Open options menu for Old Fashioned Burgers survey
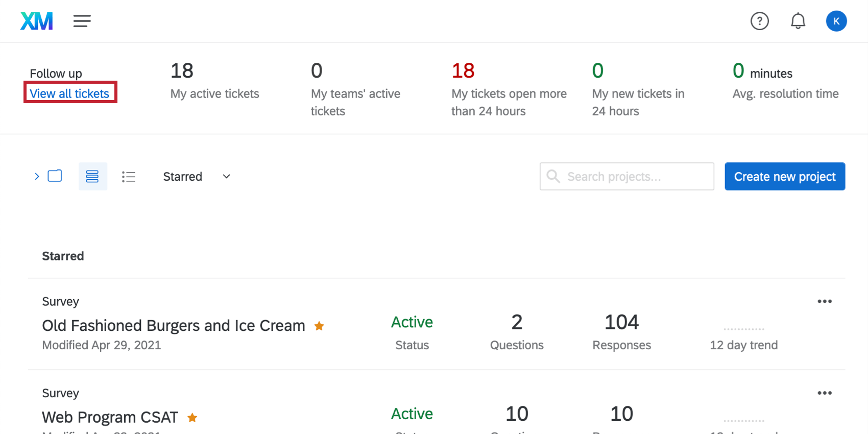The image size is (868, 434). point(824,301)
